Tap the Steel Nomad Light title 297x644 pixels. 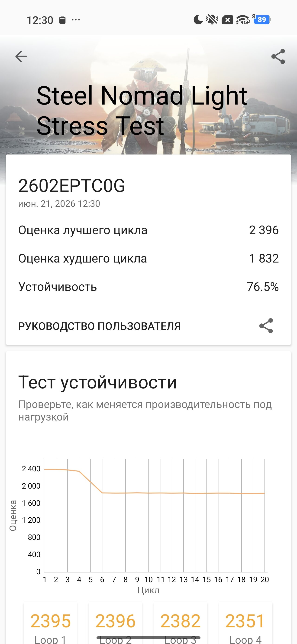click(142, 96)
